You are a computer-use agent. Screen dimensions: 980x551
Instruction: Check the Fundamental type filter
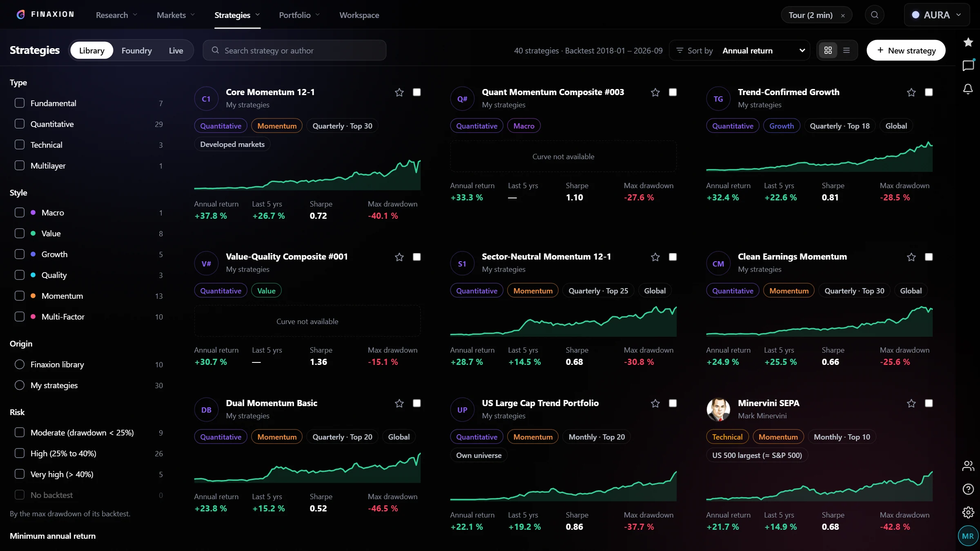pyautogui.click(x=20, y=103)
